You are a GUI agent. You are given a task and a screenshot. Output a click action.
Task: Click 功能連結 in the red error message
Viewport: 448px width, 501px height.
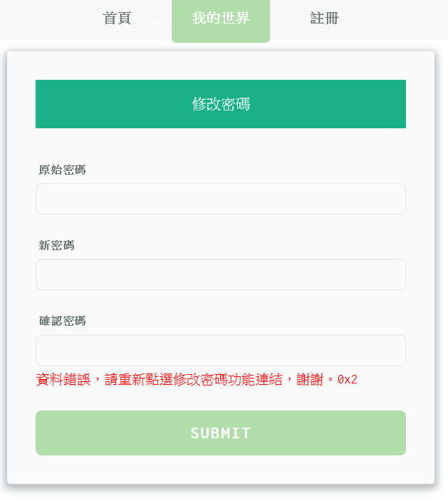click(x=256, y=380)
